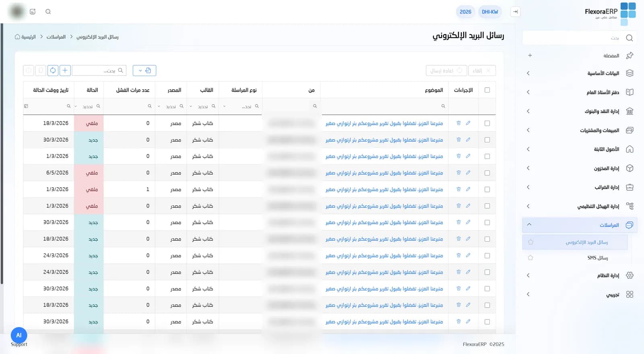
Task: Click the search magnifier icon in top header
Action: coord(48,12)
